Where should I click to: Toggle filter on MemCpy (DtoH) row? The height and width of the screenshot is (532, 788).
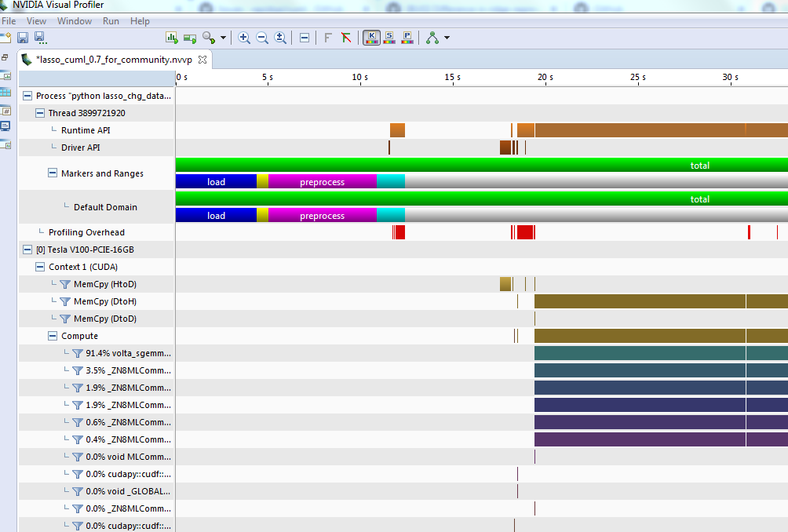(x=65, y=301)
